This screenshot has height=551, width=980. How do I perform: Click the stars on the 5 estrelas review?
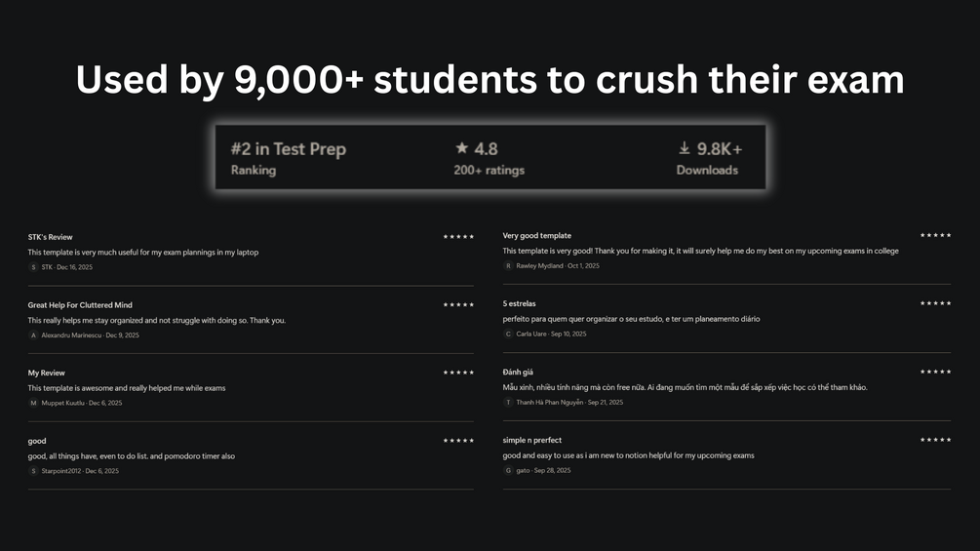(x=935, y=303)
